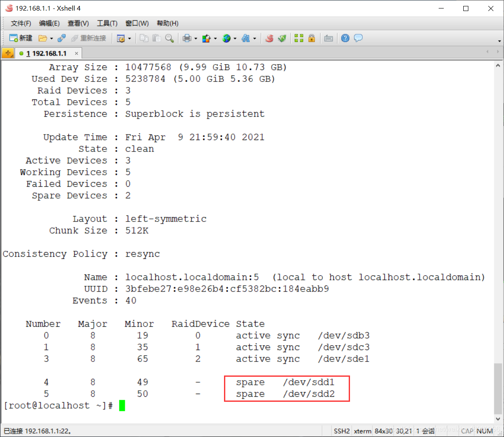Toggle full screen mode icon
This screenshot has width=504, height=437.
point(299,38)
